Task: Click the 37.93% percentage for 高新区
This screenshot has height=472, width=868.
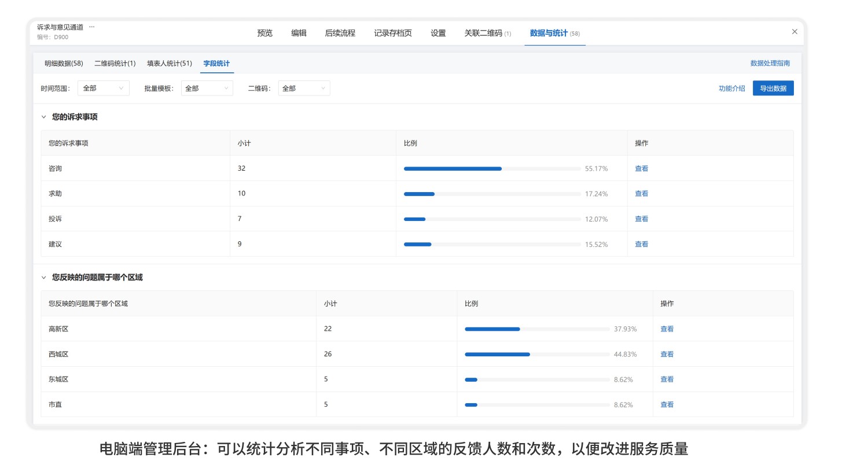Action: tap(625, 329)
